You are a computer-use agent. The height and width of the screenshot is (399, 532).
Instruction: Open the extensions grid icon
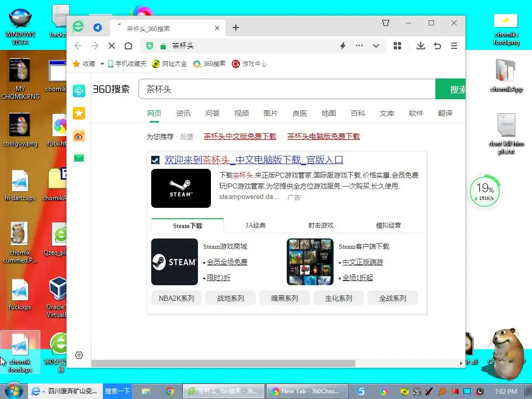tap(397, 46)
